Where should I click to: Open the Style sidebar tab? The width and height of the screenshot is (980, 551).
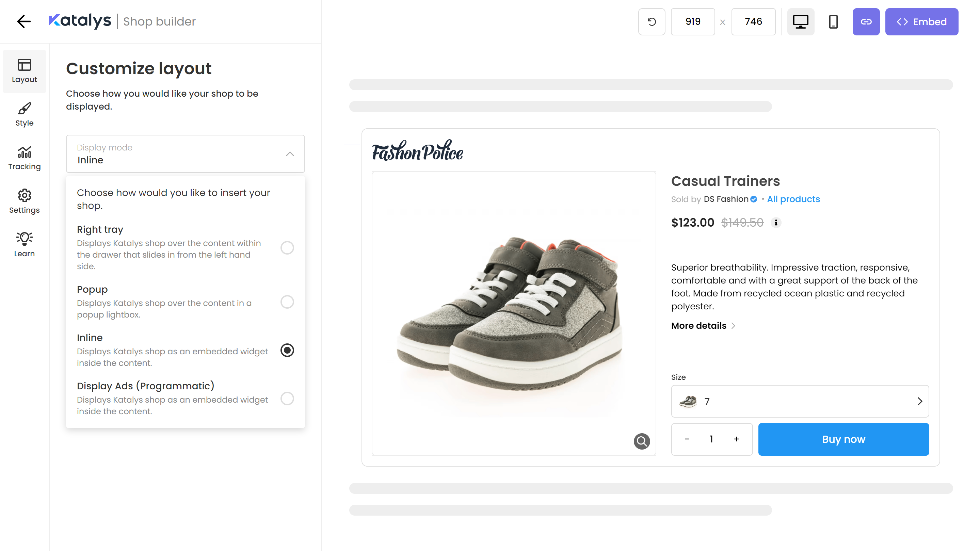coord(25,114)
